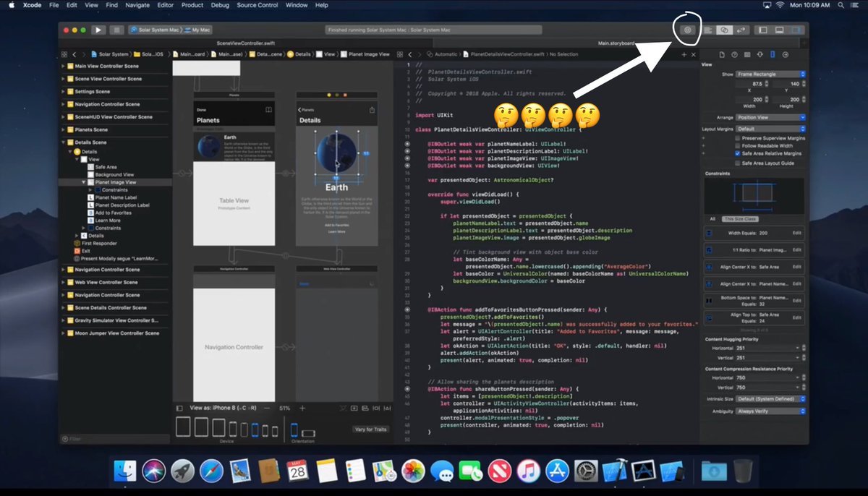Click Edit for 1:1 Ratio constraint

coord(796,249)
